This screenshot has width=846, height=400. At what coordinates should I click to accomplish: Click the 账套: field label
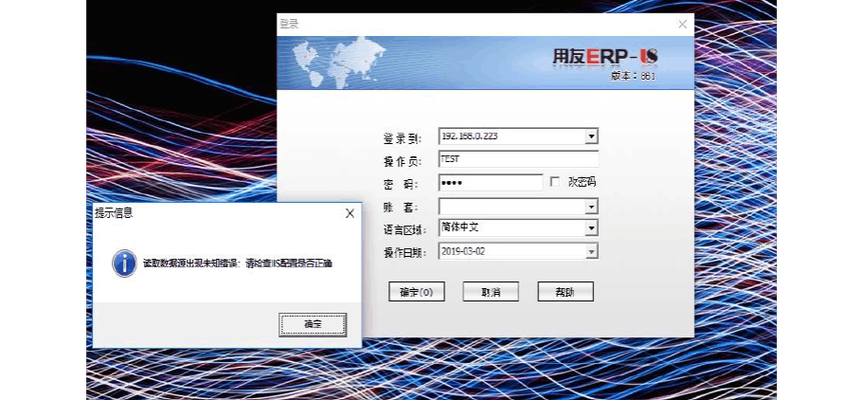point(400,208)
